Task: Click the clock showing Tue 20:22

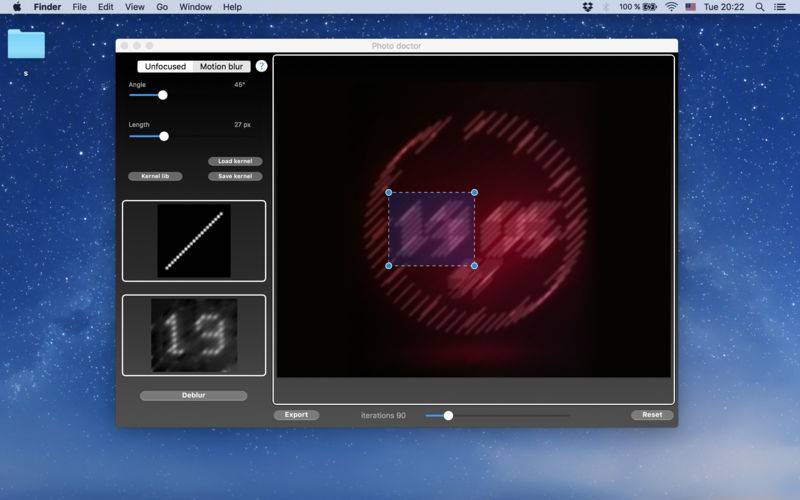Action: point(724,7)
